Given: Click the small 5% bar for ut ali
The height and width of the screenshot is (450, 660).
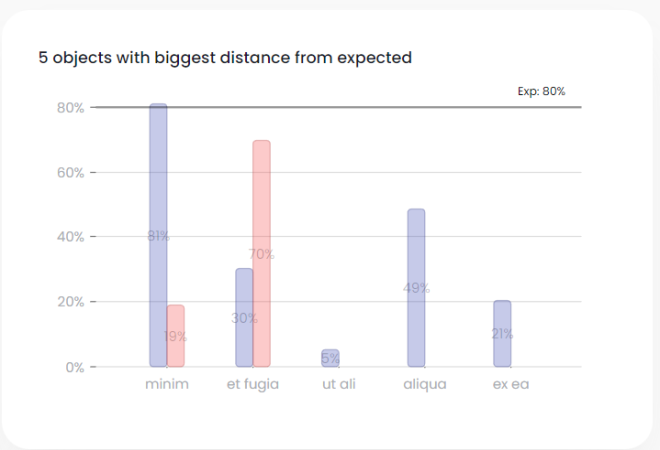Looking at the screenshot, I should point(331,358).
